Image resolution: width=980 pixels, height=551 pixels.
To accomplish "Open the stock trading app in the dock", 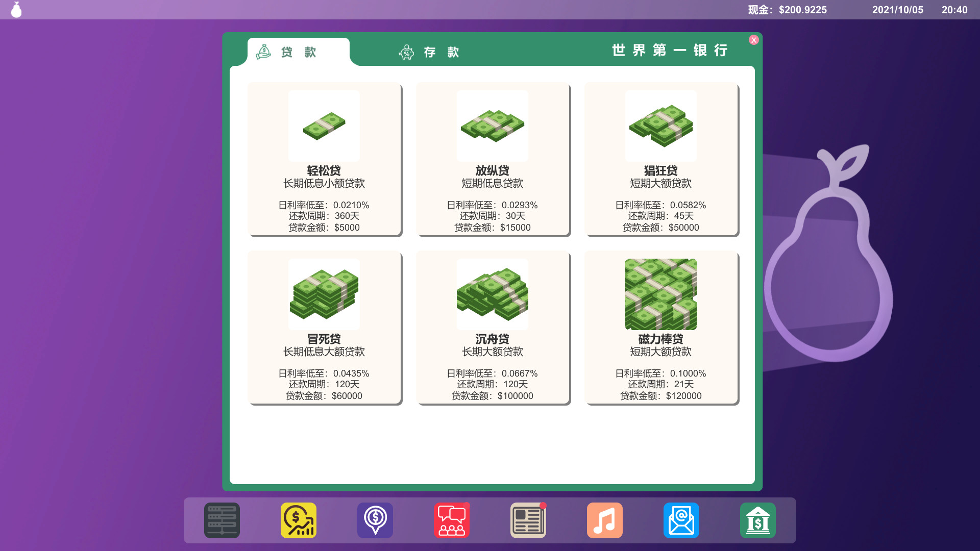I will pos(299,520).
